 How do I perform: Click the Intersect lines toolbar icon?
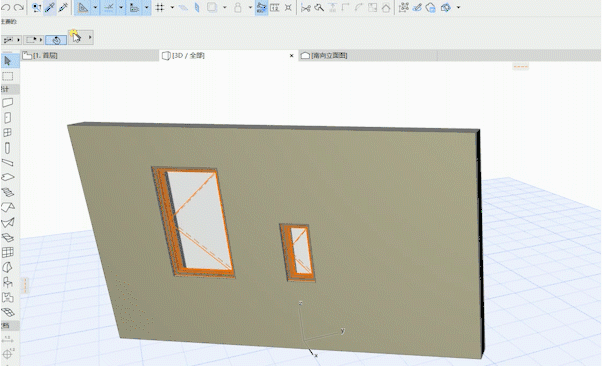coord(288,7)
